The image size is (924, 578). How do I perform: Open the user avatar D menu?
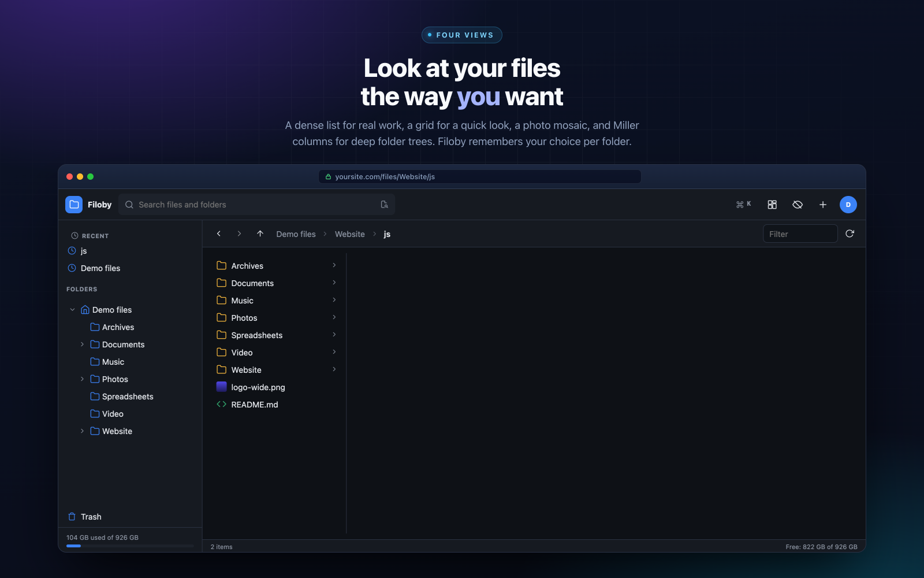[x=848, y=205]
